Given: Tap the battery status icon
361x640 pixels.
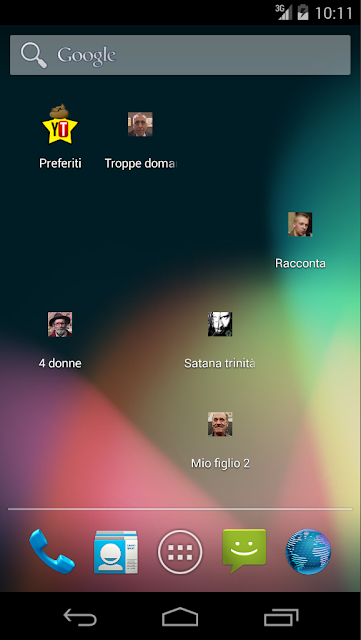Looking at the screenshot, I should (x=303, y=12).
